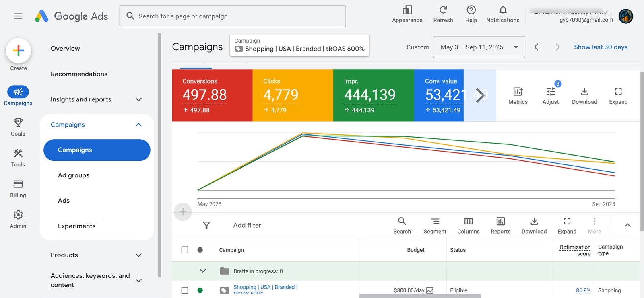This screenshot has width=644, height=298.
Task: Tick the select-all campaigns checkbox
Action: (185, 250)
